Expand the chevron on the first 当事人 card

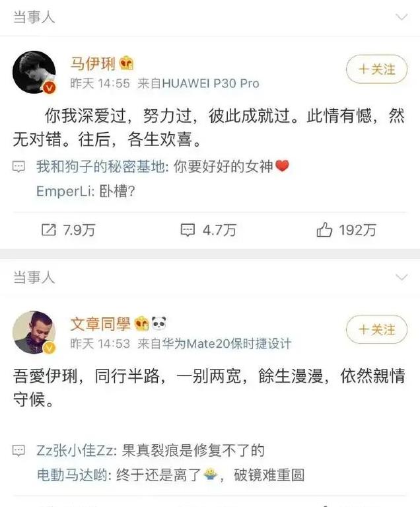(402, 17)
